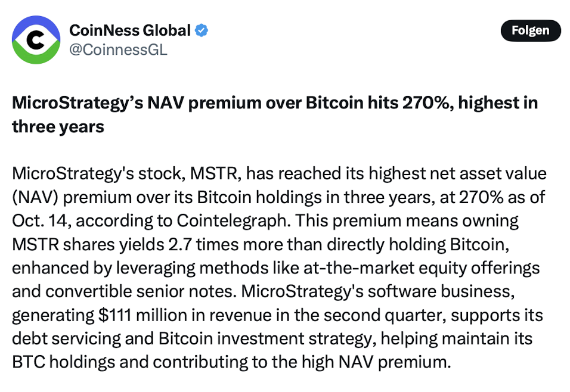This screenshot has height=392, width=570.
Task: Click the words "debt servicing" in the body
Action: [66, 338]
